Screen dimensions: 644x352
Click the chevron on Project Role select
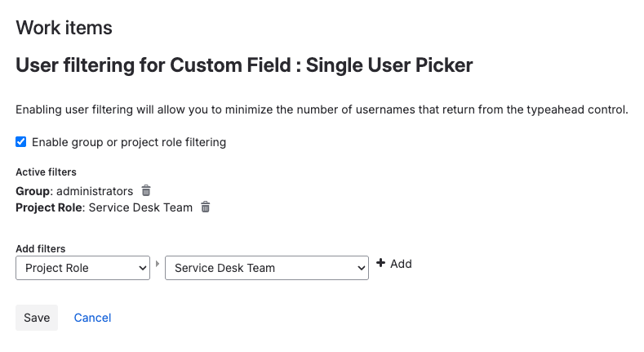(141, 268)
